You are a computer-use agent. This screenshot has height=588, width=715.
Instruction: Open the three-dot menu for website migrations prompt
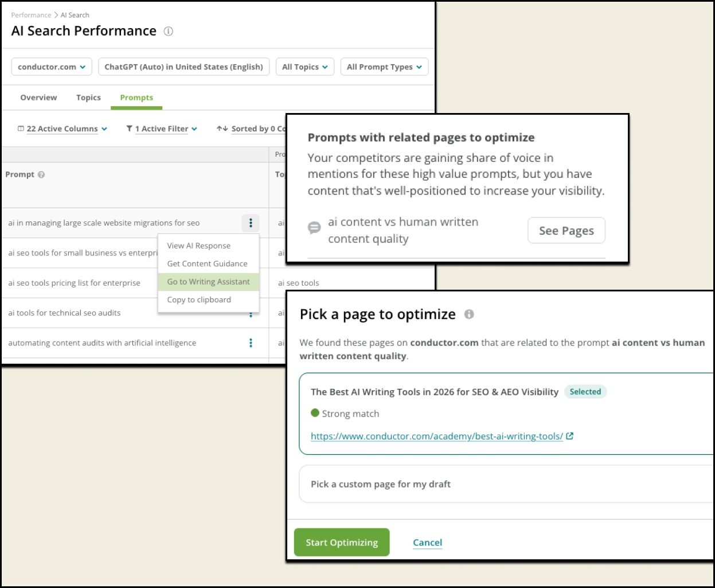click(251, 223)
